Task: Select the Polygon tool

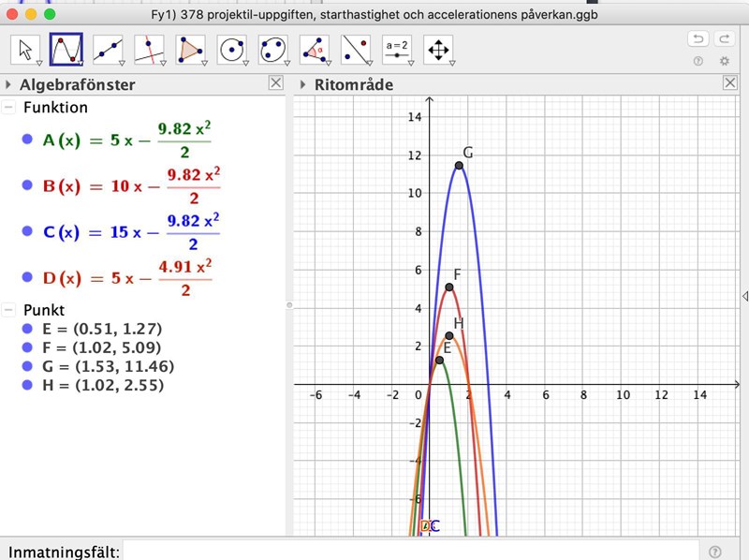Action: click(189, 50)
